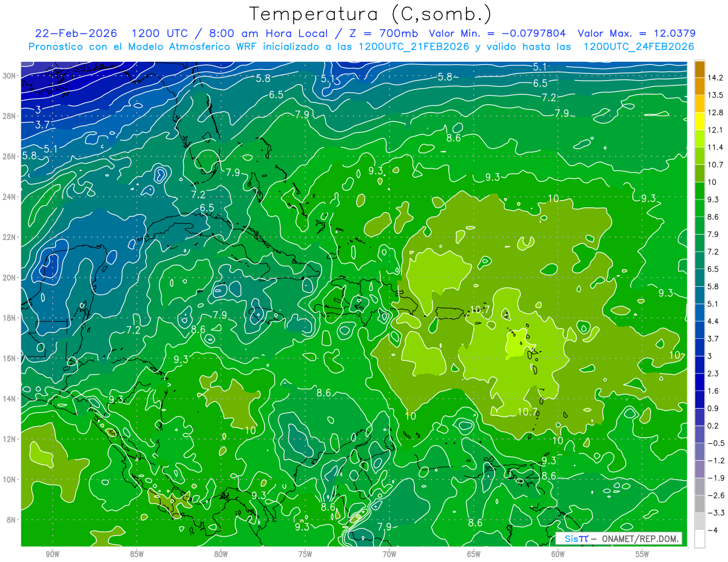Image resolution: width=728 pixels, height=562 pixels.
Task: Click the "75W" longitude axis label
Action: click(305, 554)
